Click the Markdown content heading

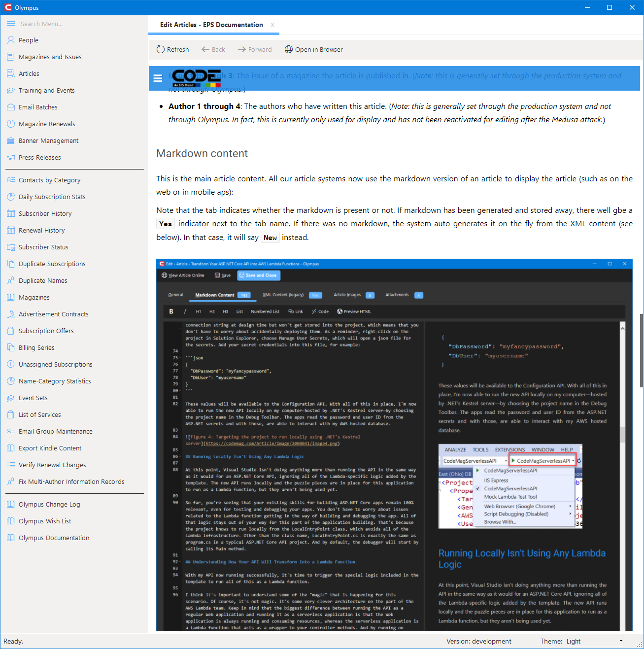click(x=202, y=154)
